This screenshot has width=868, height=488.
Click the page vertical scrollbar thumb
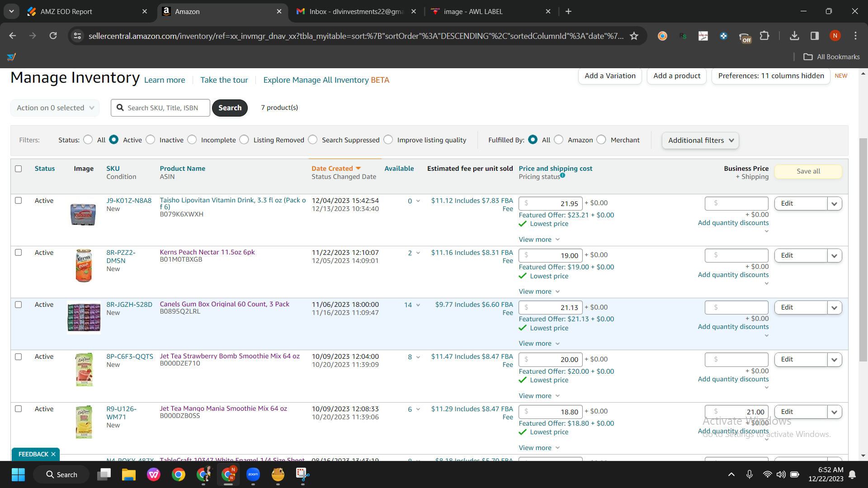(863, 249)
